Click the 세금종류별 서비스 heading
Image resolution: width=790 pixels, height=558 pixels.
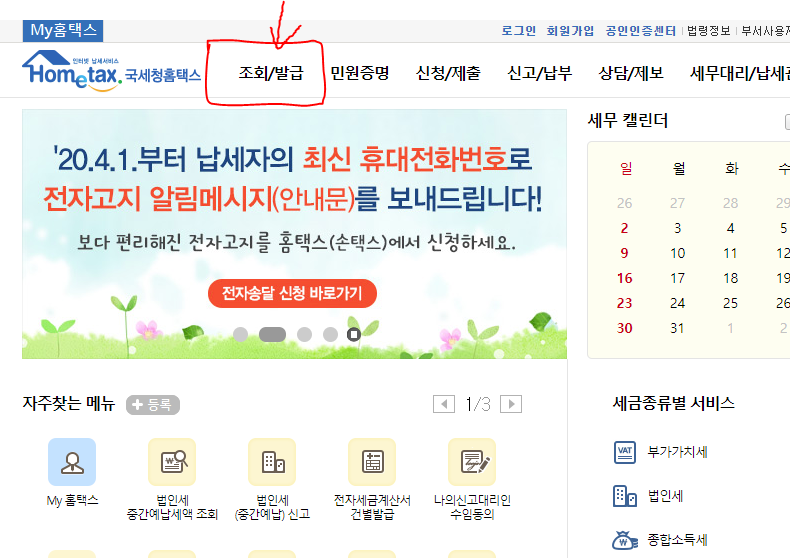point(674,403)
